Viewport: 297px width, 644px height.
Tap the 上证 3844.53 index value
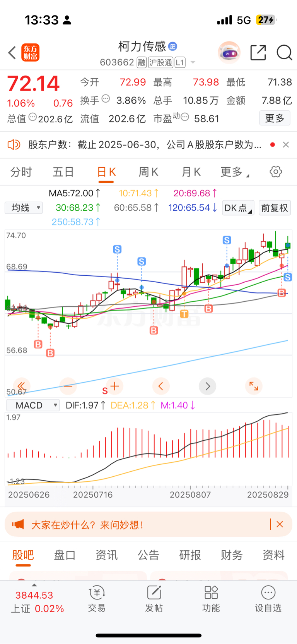[x=34, y=595]
